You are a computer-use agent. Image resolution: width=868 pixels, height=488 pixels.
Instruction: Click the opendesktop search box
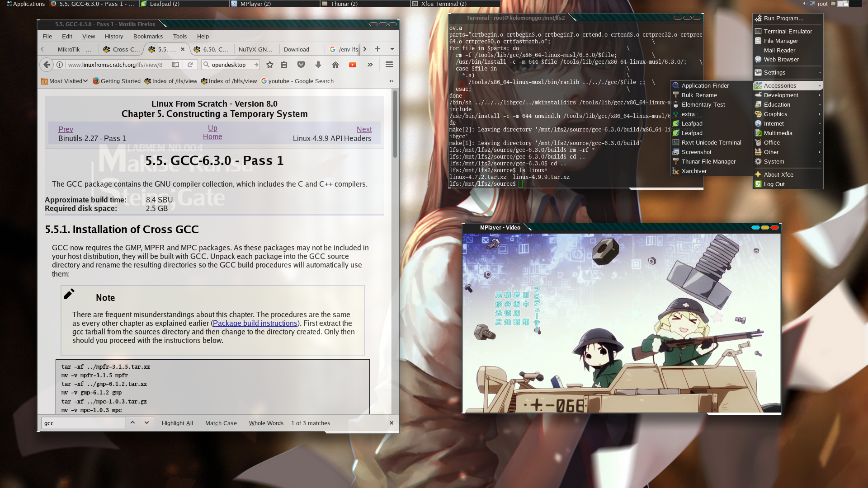pos(231,65)
